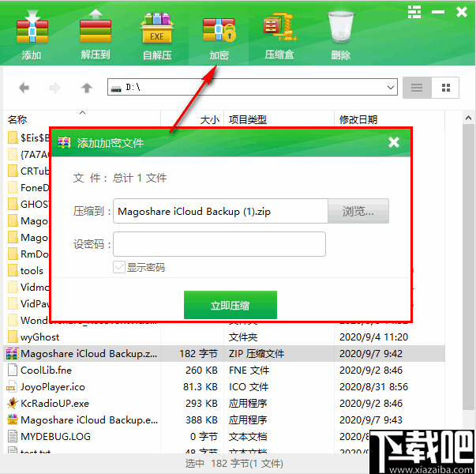The image size is (476, 474).
Task: Click the 浏览... browse button
Action: pyautogui.click(x=358, y=211)
